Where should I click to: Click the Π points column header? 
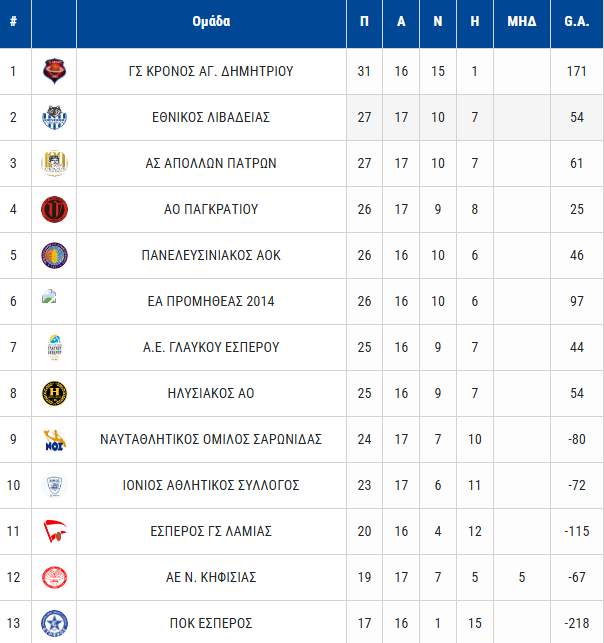364,21
